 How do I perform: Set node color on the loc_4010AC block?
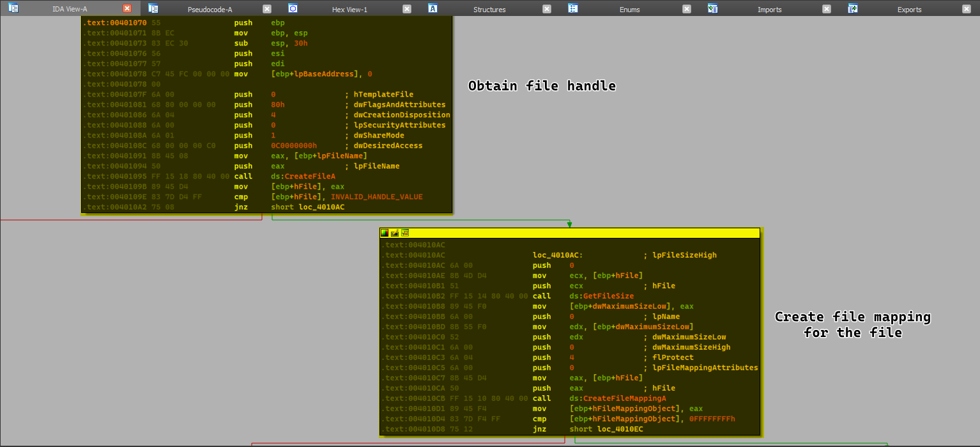[384, 233]
